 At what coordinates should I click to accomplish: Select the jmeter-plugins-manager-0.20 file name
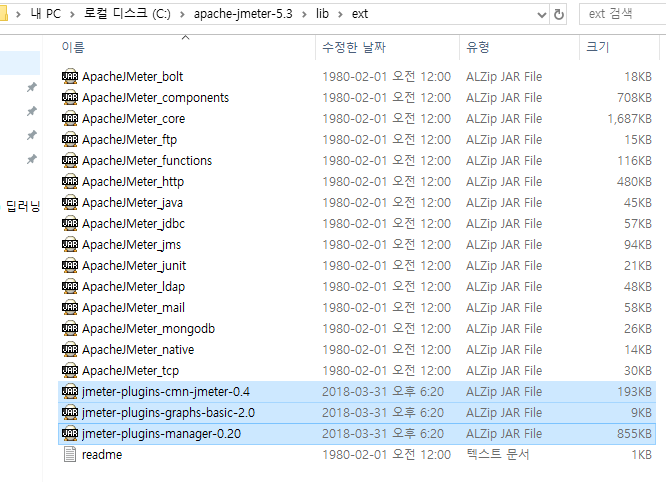(x=161, y=434)
